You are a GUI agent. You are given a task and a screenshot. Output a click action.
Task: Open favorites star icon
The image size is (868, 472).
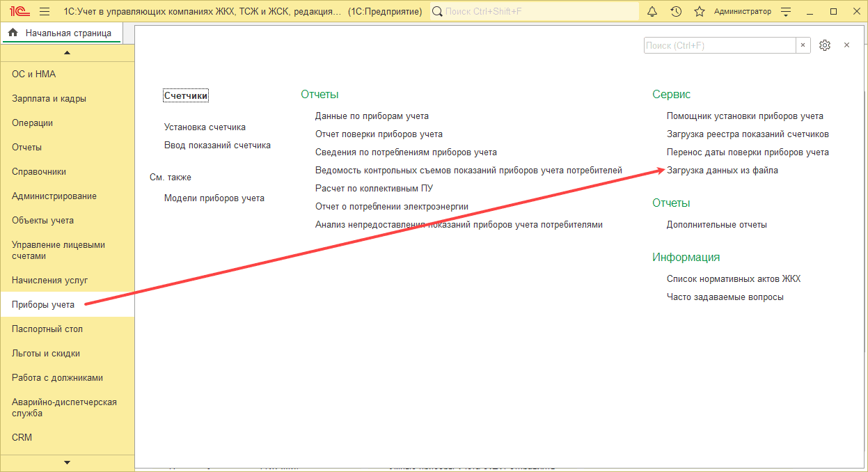click(x=700, y=12)
